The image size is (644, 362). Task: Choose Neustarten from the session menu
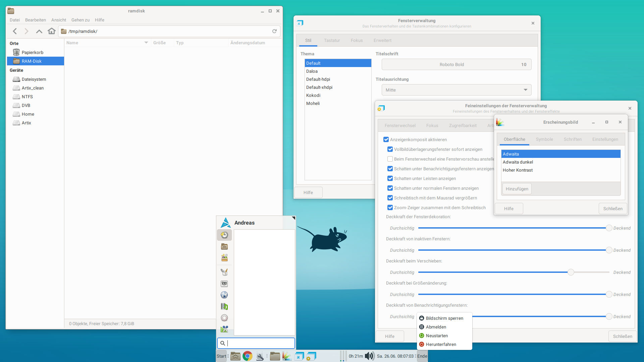[437, 336]
